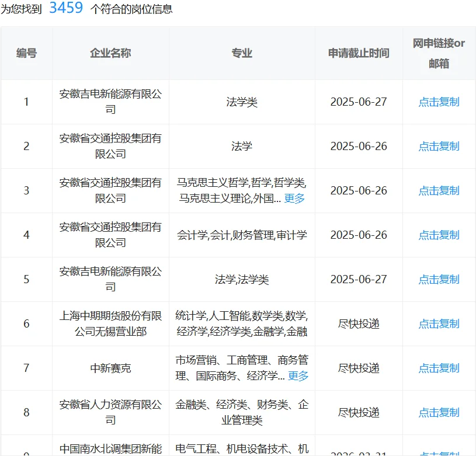The width and height of the screenshot is (476, 456).
Task: Click row number 1 cell
Action: (26, 102)
